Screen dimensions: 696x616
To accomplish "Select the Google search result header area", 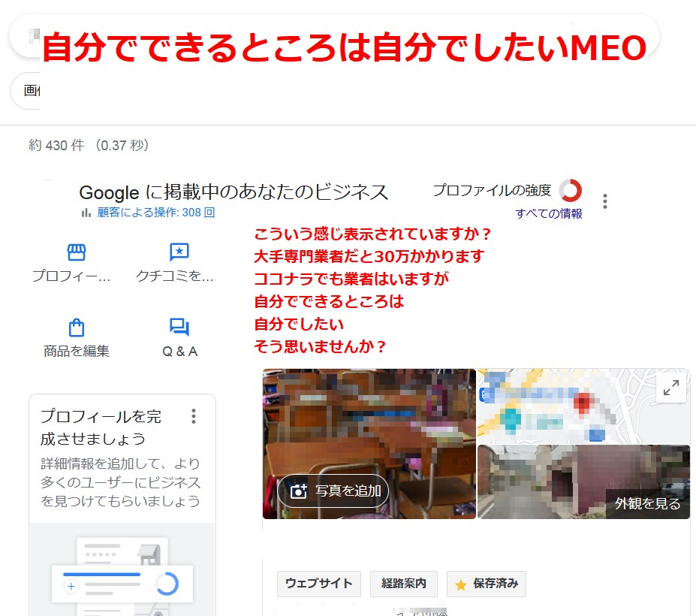I will tap(233, 192).
